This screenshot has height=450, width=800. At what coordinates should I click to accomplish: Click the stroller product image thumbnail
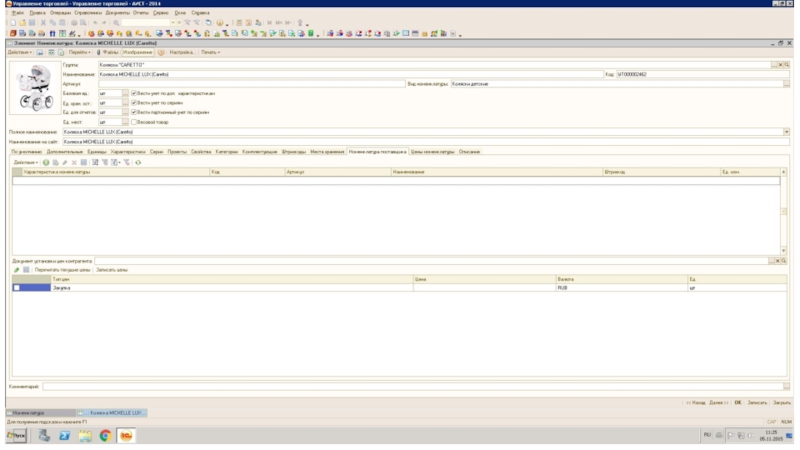(33, 90)
